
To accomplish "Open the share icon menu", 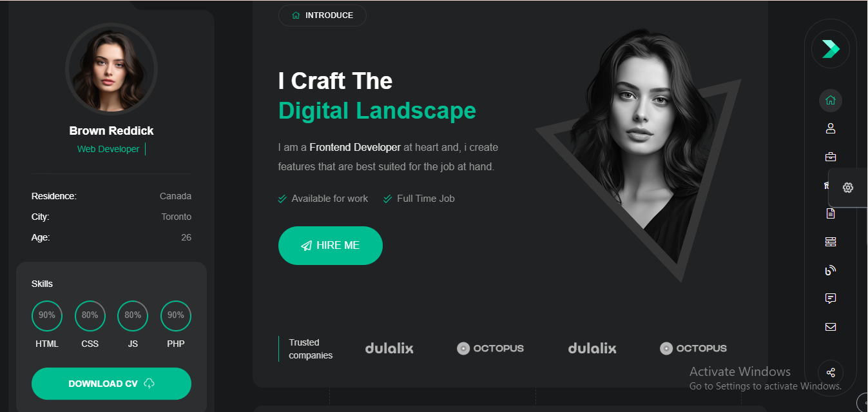I will click(831, 373).
